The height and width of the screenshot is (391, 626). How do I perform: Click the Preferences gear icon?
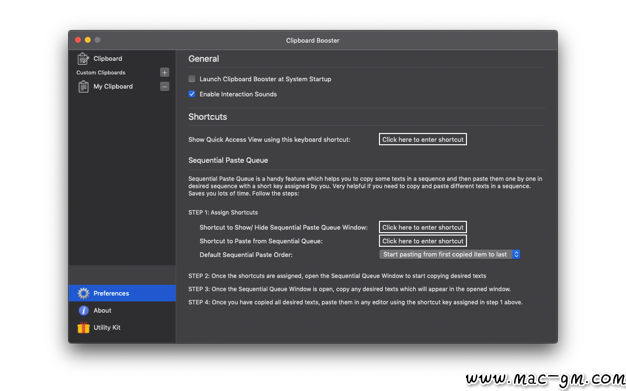[83, 294]
